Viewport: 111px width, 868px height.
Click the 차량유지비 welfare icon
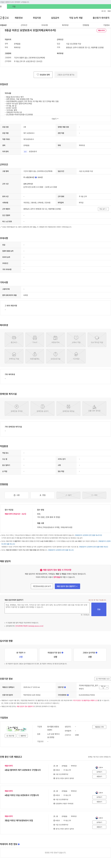pos(55,340)
